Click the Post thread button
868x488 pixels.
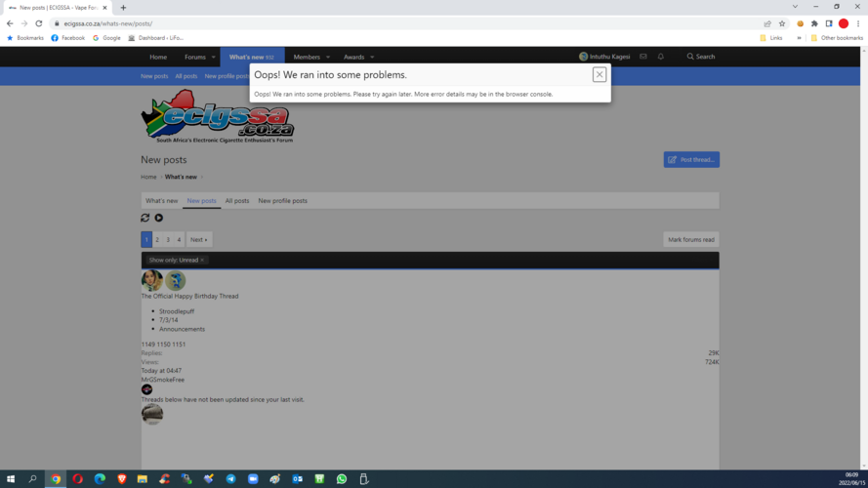pos(691,159)
